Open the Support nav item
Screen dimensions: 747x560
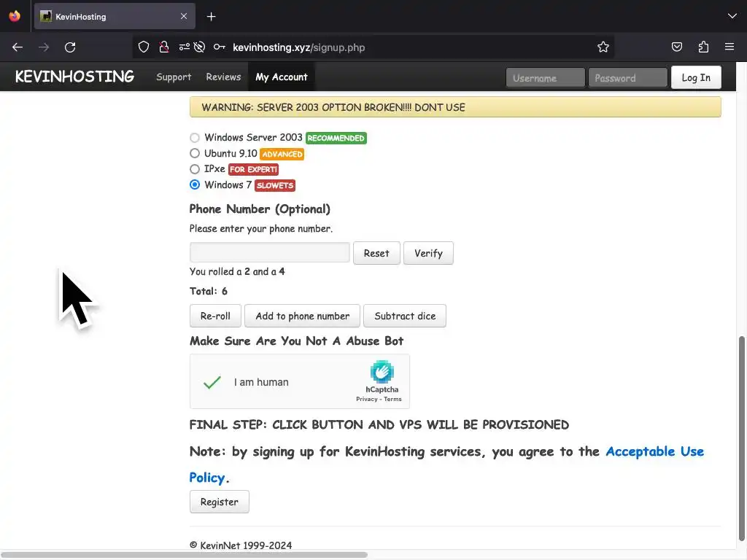[x=174, y=77]
